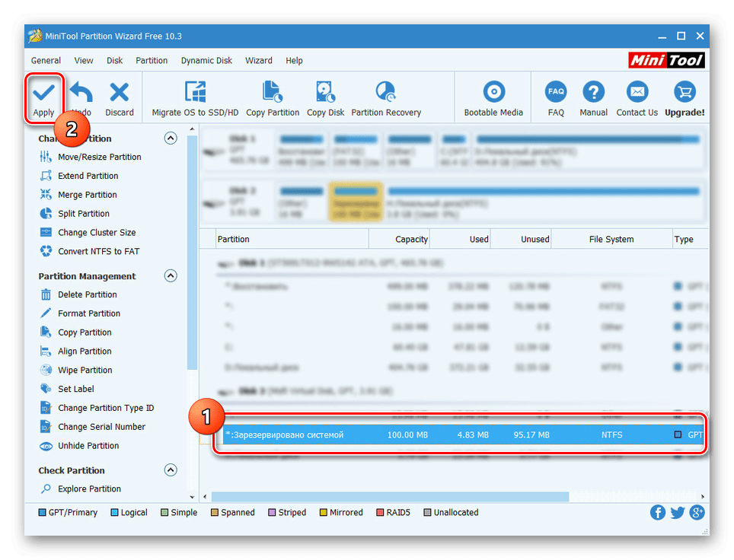Click Format Partition in the sidebar
This screenshot has width=734, height=560.
[89, 313]
